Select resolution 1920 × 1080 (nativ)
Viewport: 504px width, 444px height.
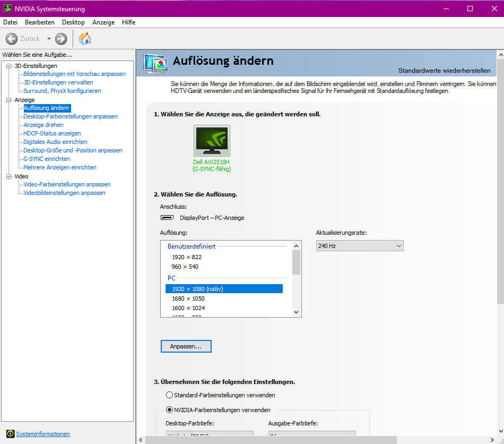[x=224, y=289]
